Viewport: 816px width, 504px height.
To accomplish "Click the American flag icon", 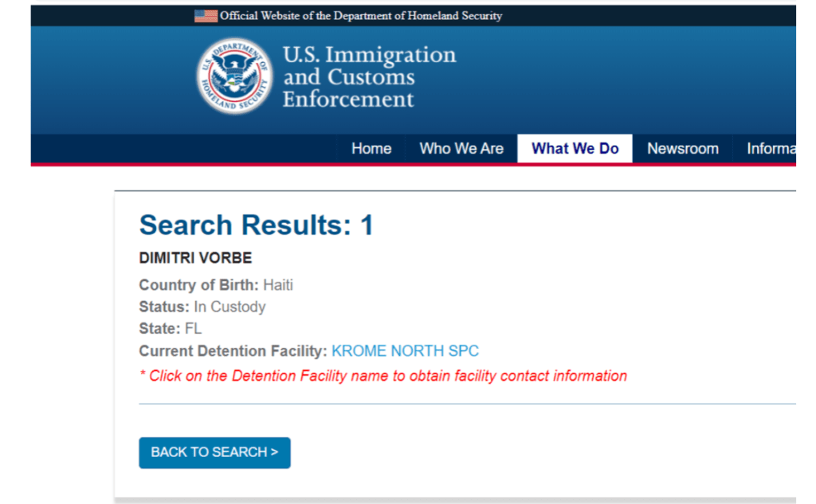I will [206, 15].
